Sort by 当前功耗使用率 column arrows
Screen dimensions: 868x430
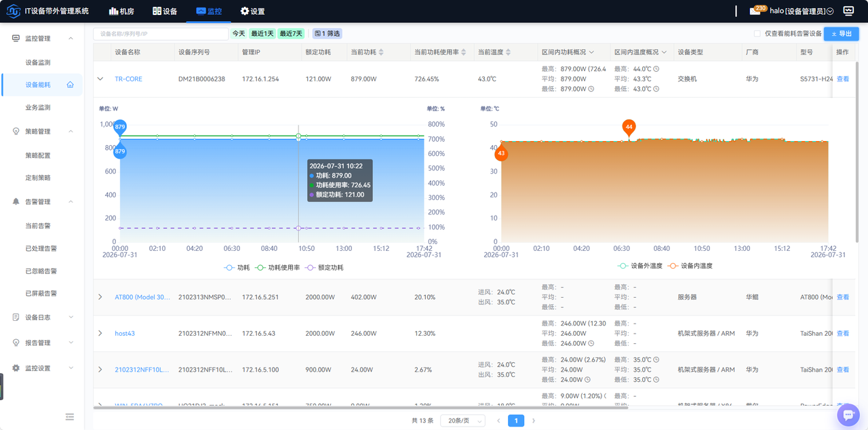click(x=465, y=52)
